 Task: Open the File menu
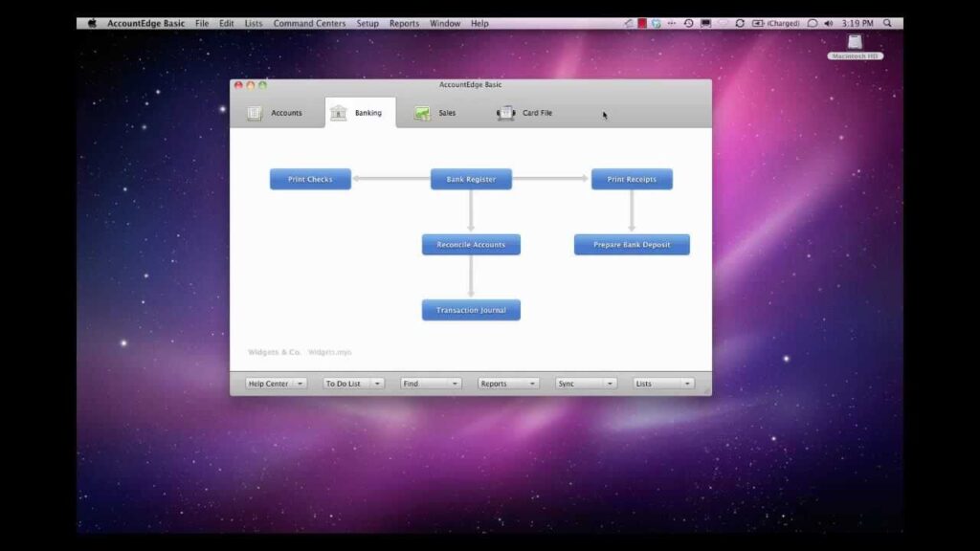[202, 23]
